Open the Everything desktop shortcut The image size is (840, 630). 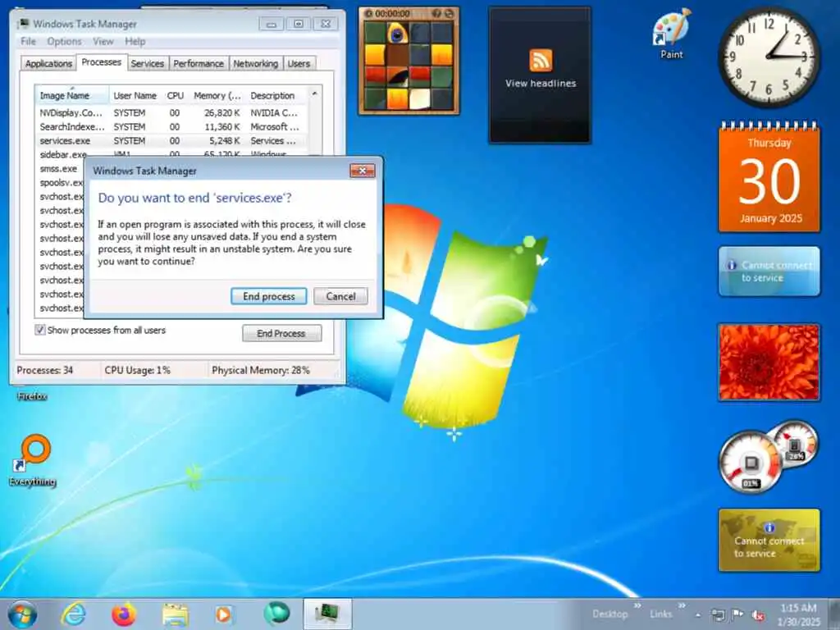pos(33,461)
